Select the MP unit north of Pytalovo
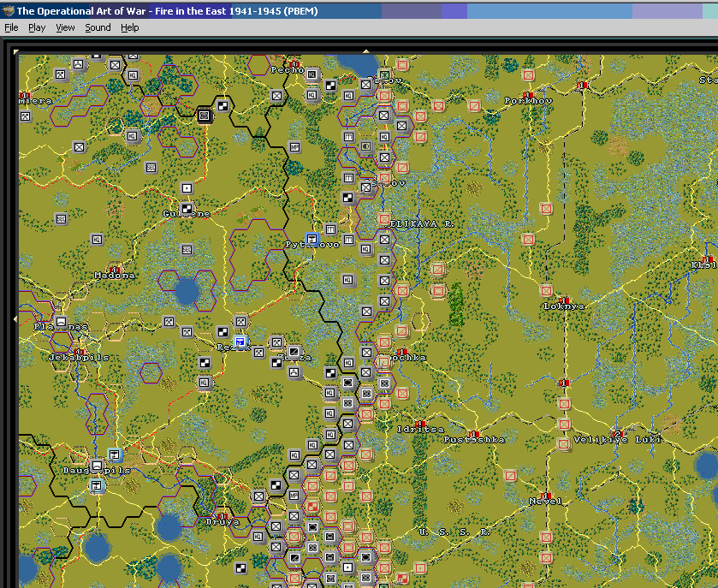Image resolution: width=718 pixels, height=588 pixels. click(295, 147)
